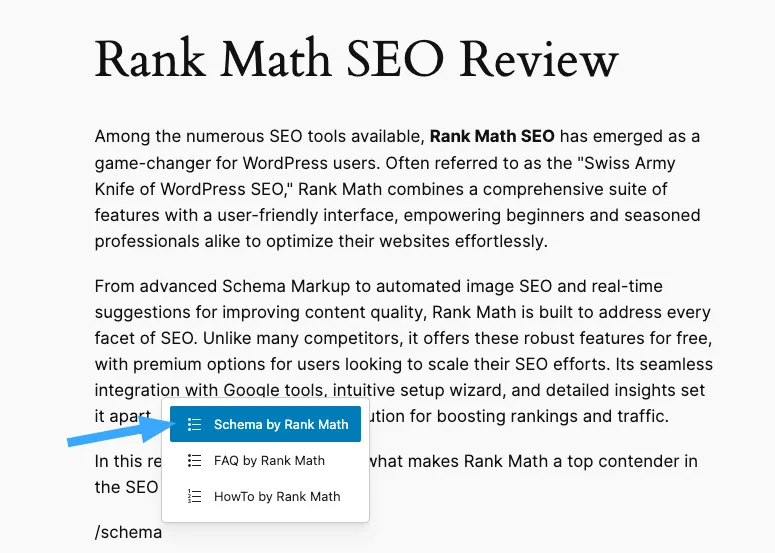Click the Schema by Rank Math block icon
This screenshot has height=553, width=775.
[x=194, y=424]
